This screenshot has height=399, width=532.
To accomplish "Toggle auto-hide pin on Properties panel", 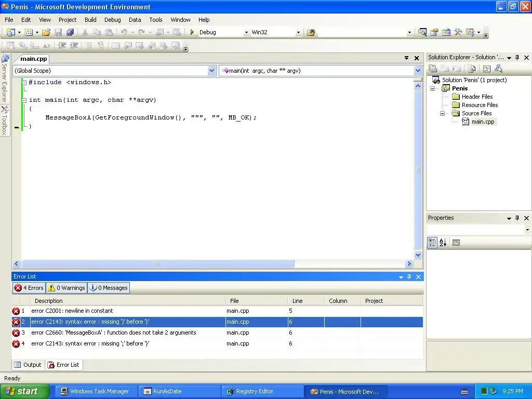I will click(x=517, y=218).
